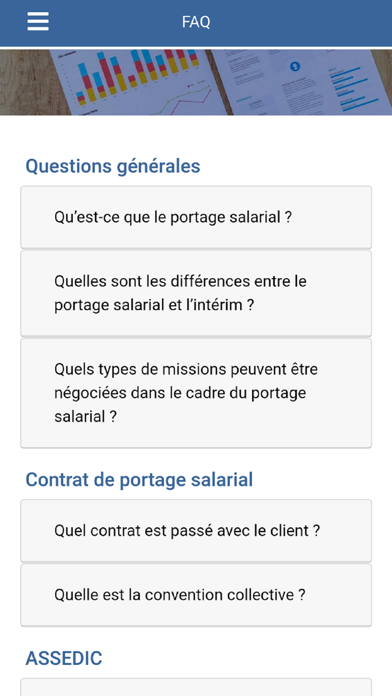The width and height of the screenshot is (392, 696).
Task: Click the blue circular icon in banner
Action: (295, 66)
